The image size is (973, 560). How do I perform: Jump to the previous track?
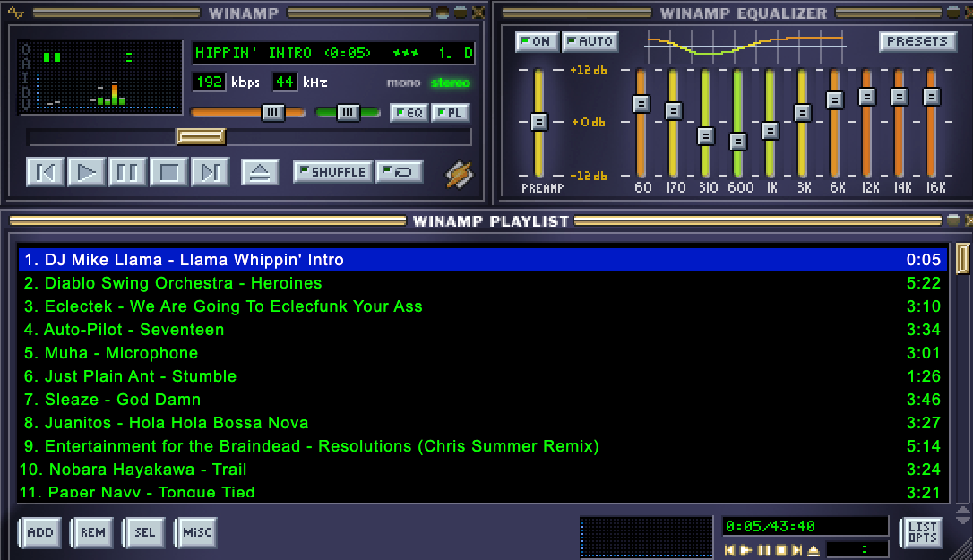coord(45,172)
